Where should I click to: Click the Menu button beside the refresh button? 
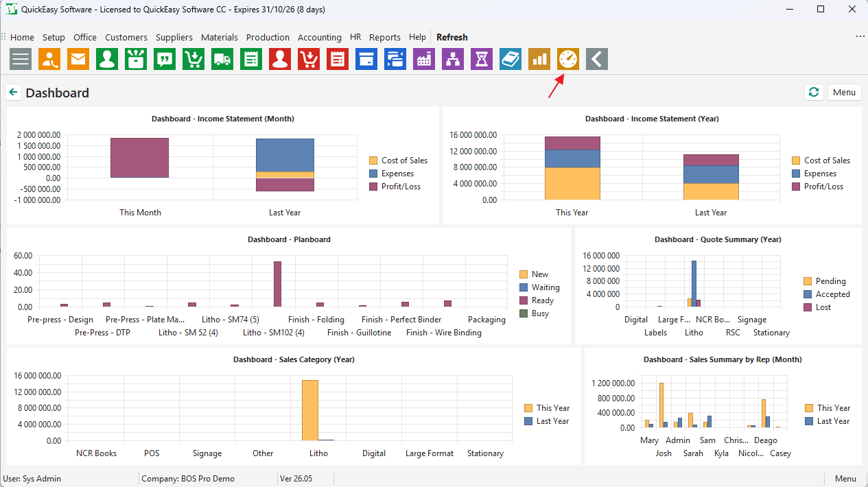pyautogui.click(x=845, y=93)
